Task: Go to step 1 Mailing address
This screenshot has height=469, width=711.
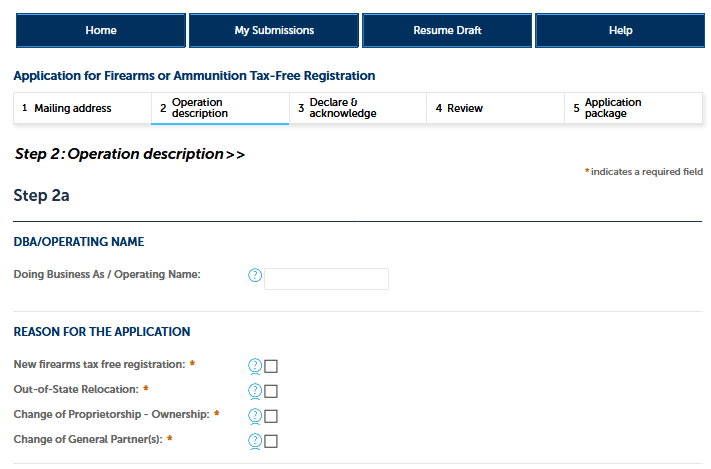Action: [x=82, y=108]
